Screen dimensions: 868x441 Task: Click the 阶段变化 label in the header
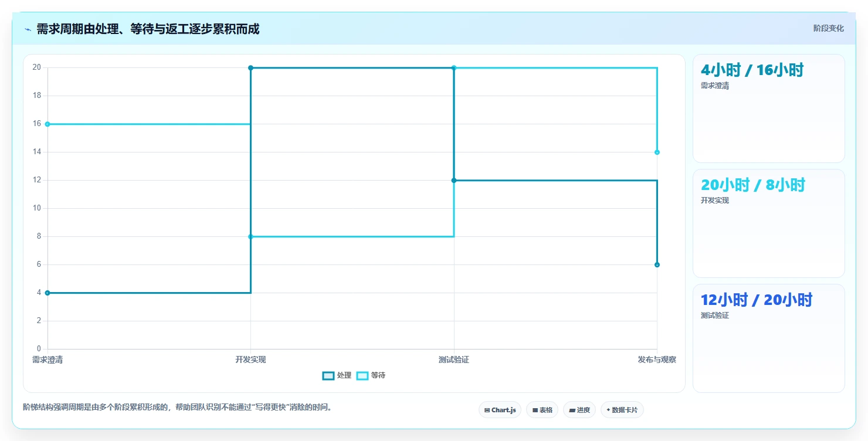coord(828,28)
